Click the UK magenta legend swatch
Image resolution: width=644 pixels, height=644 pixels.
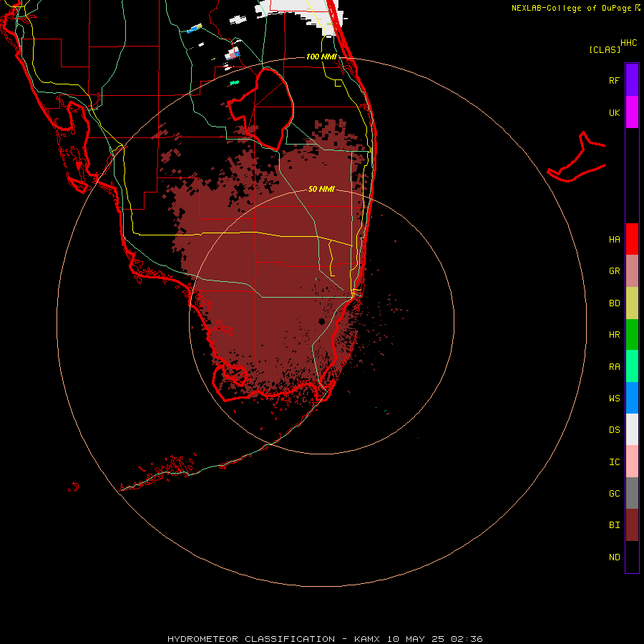[x=632, y=112]
